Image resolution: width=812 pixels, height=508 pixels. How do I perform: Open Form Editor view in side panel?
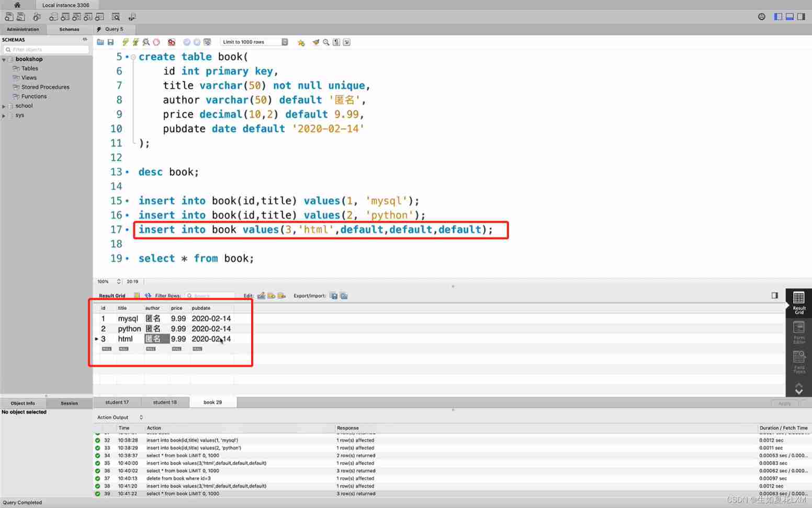coord(799,332)
